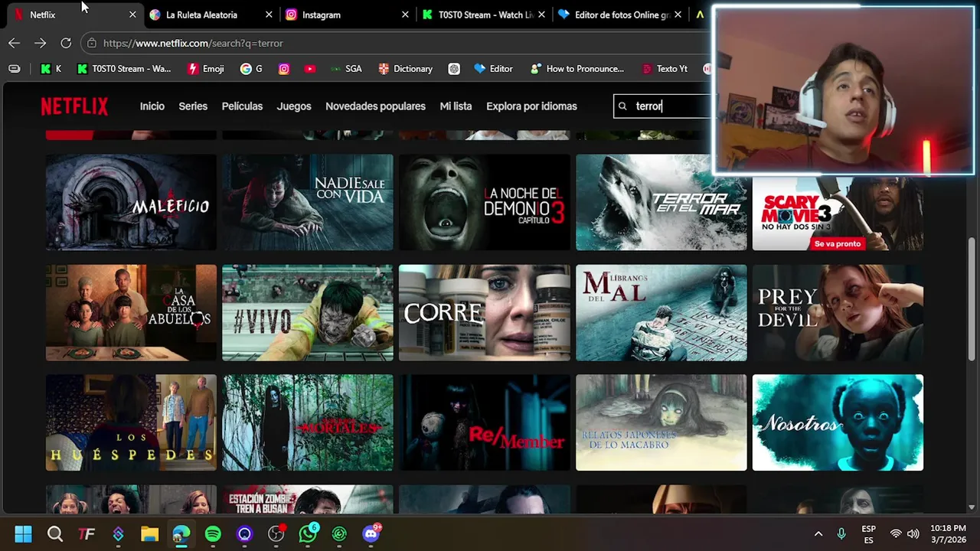The width and height of the screenshot is (980, 551).
Task: Close the Netflix browser tab
Action: click(x=132, y=15)
